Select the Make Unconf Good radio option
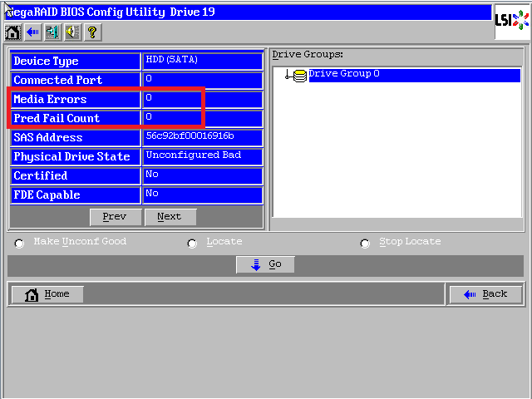 click(x=19, y=244)
